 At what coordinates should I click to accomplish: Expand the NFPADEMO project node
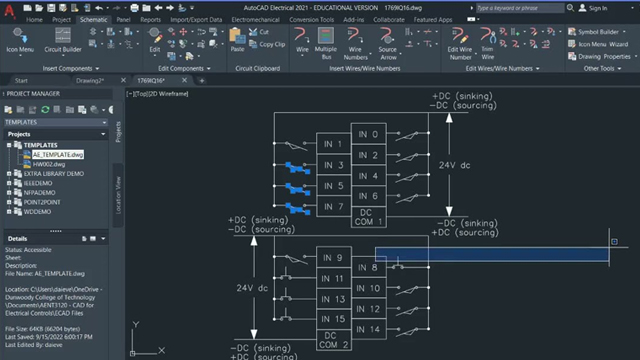[x=9, y=192]
